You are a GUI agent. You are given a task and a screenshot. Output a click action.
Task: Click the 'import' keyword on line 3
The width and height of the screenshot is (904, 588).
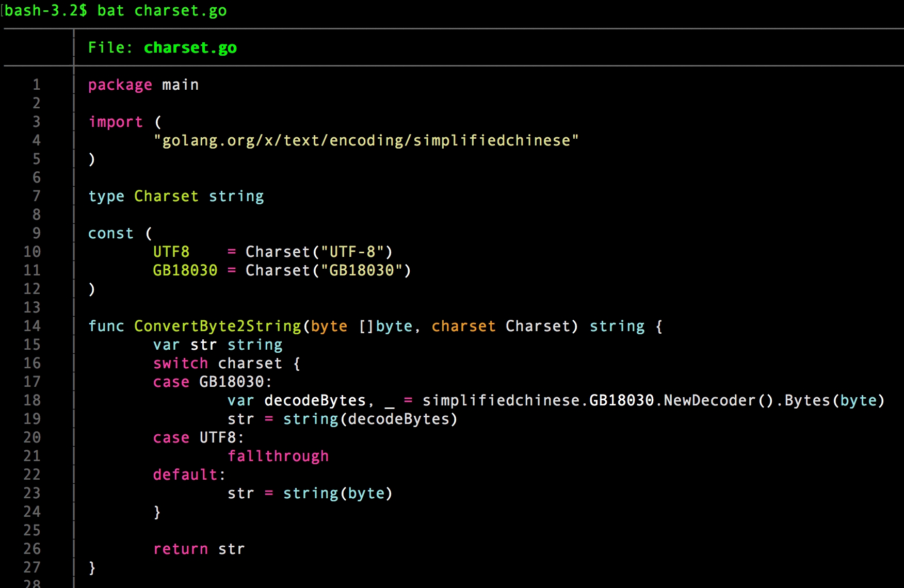[115, 122]
